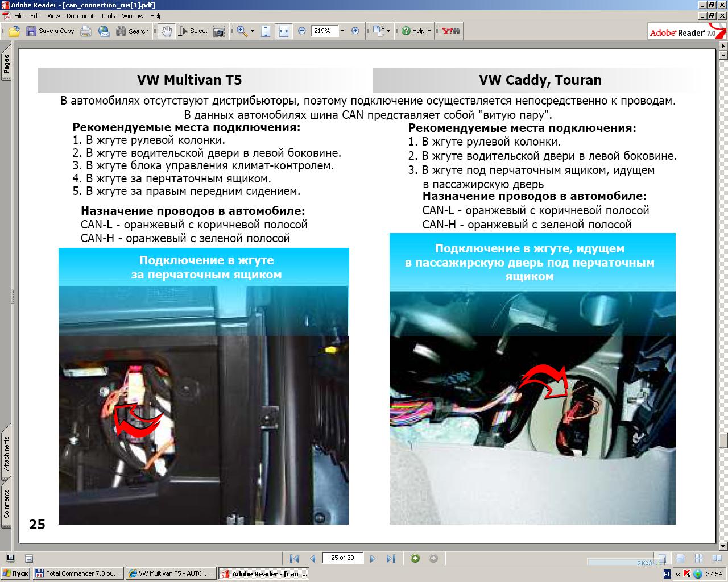Restore the document window inside Adobe Reader
The image size is (728, 582).
point(712,16)
